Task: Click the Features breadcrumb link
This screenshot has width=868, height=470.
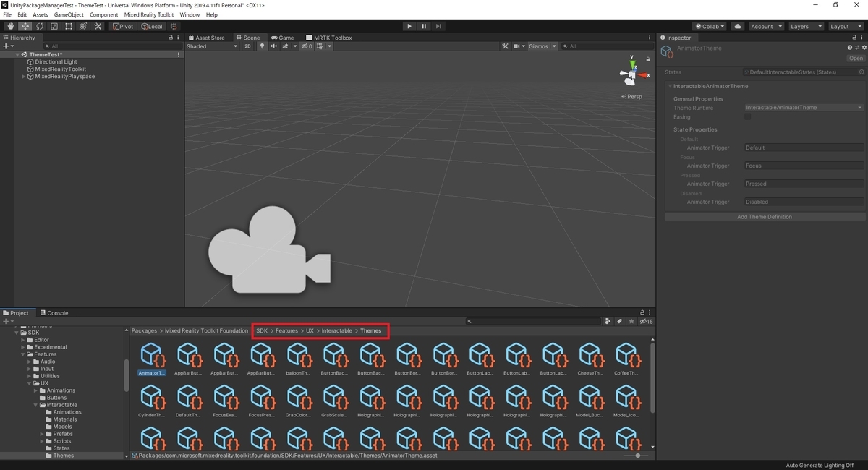Action: [286, 330]
